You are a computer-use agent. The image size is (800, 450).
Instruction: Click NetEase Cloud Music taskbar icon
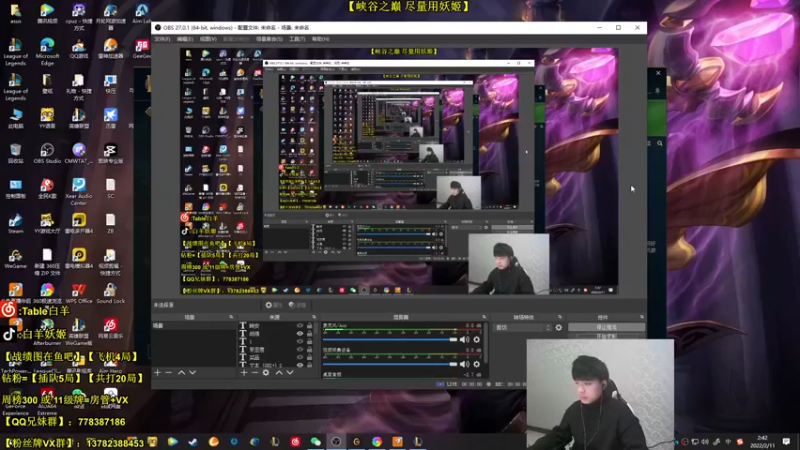pos(295,441)
